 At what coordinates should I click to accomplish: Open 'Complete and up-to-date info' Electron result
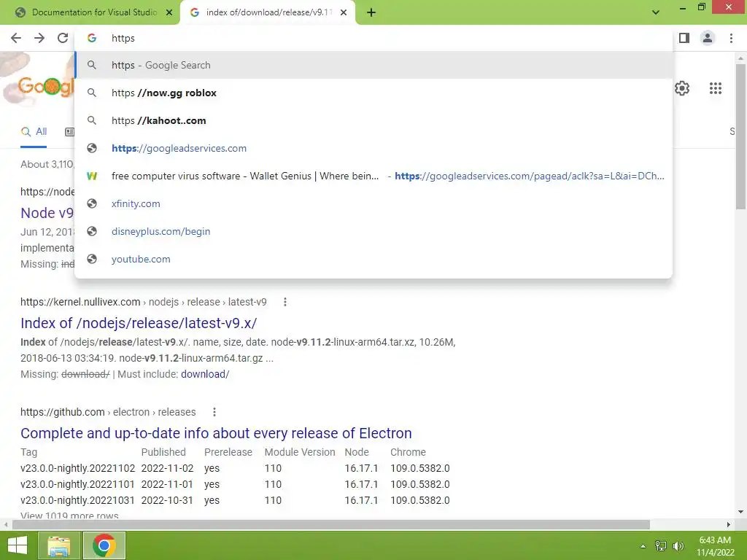[216, 433]
